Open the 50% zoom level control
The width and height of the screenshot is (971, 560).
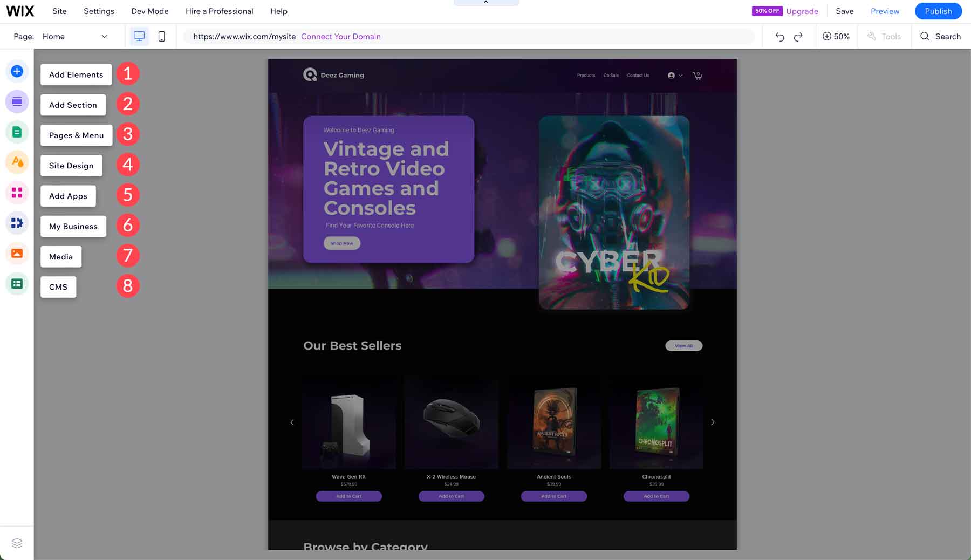pos(836,36)
